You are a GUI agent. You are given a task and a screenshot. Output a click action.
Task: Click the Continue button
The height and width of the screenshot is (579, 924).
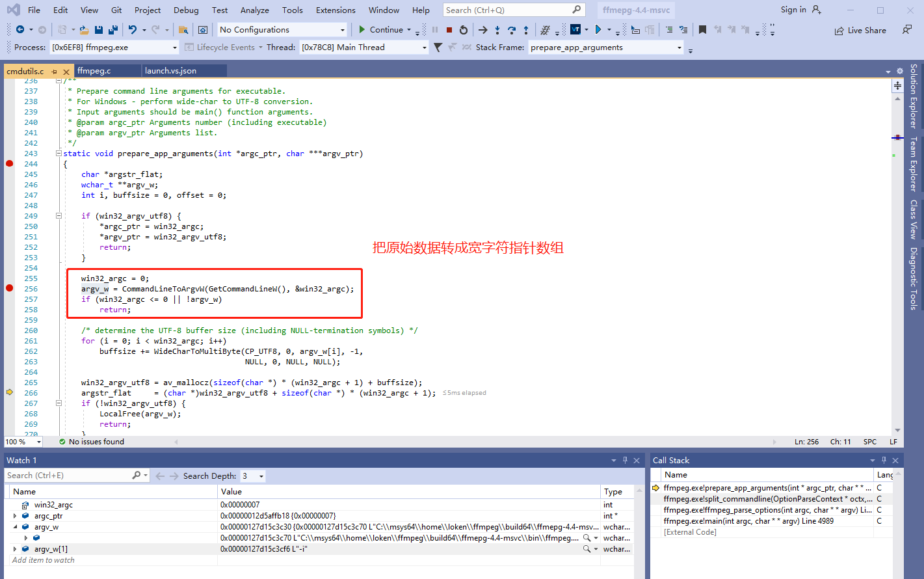[x=380, y=30]
